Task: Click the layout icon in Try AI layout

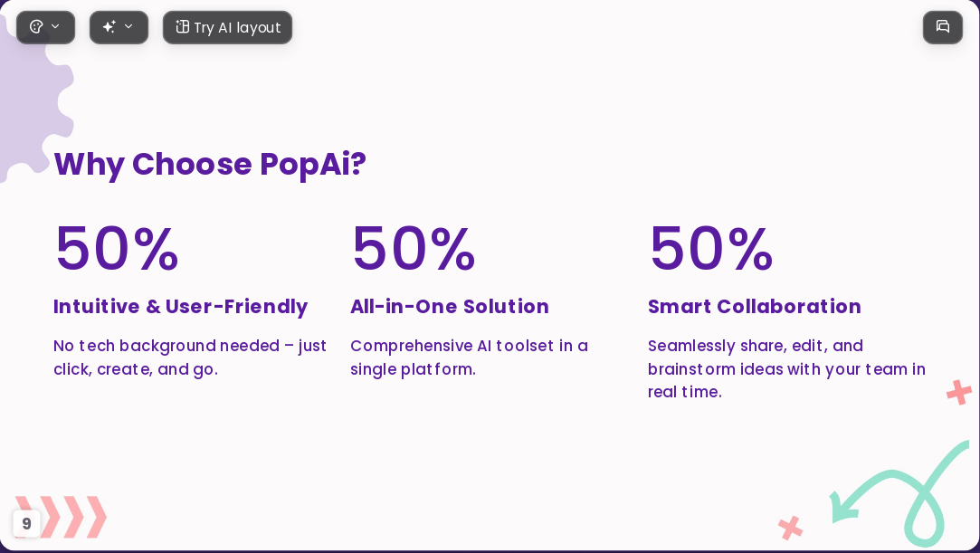Action: [x=182, y=27]
